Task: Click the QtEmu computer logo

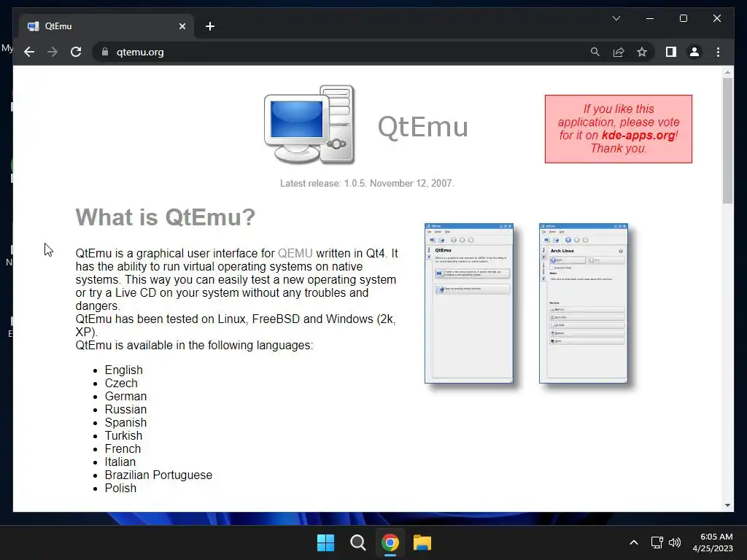Action: (309, 125)
